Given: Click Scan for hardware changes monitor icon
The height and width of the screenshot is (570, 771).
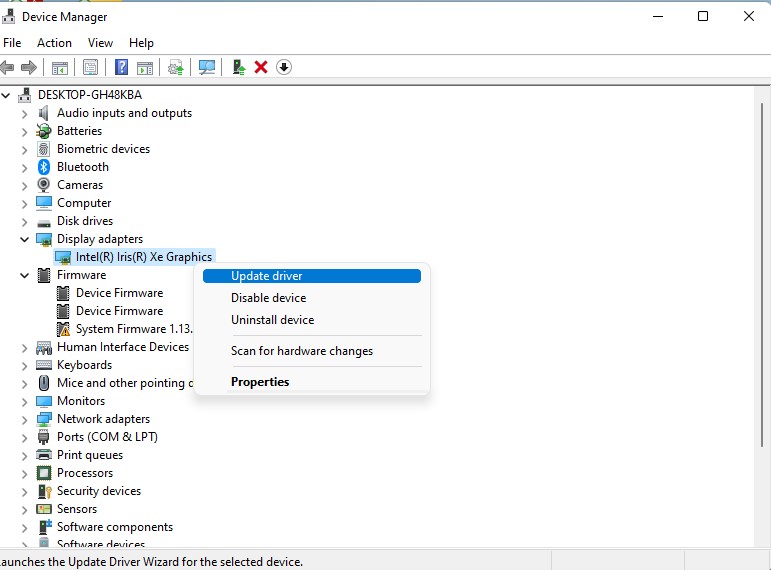Looking at the screenshot, I should (x=207, y=67).
